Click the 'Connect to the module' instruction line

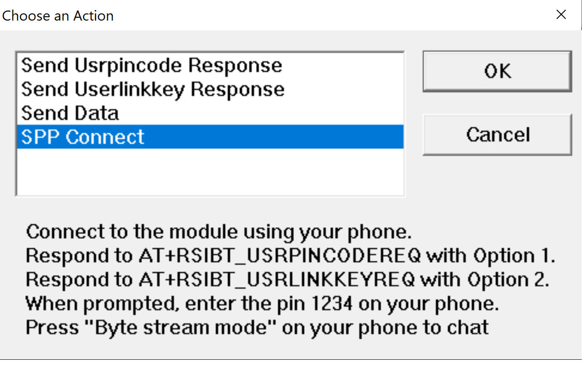pyautogui.click(x=219, y=232)
